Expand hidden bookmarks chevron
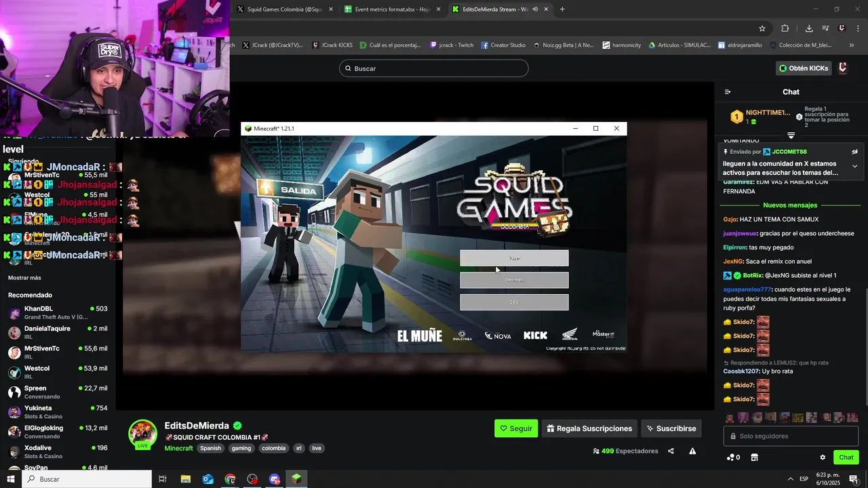This screenshot has height=488, width=868. tap(852, 45)
